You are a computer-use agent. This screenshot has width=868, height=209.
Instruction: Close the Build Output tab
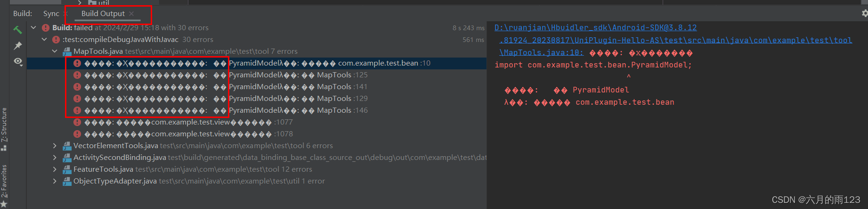(x=131, y=14)
